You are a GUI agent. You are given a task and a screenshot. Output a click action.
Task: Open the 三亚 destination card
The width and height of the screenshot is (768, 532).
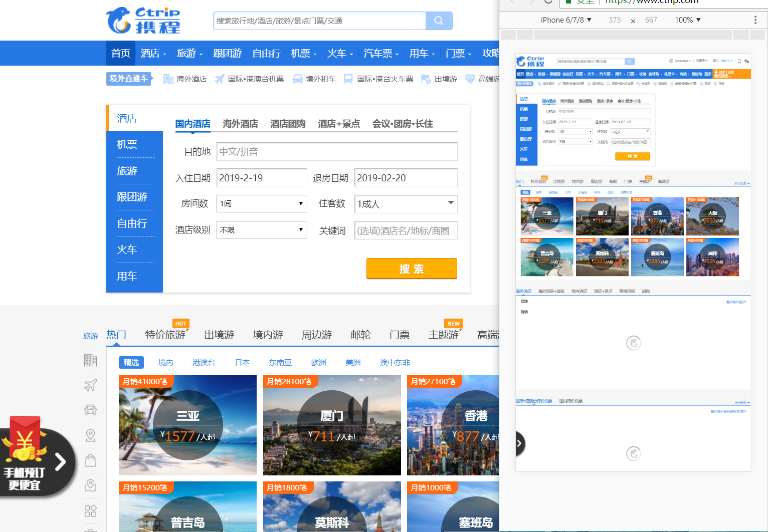pyautogui.click(x=187, y=425)
